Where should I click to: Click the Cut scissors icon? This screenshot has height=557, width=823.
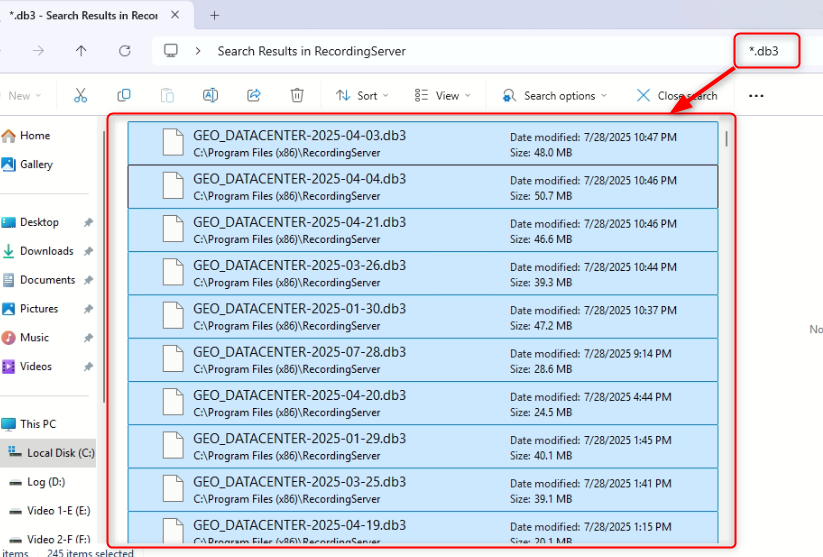[80, 96]
